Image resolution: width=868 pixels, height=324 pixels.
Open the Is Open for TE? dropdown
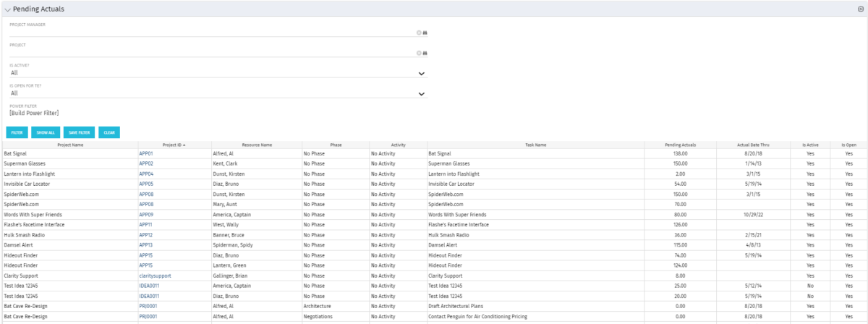[x=218, y=93]
